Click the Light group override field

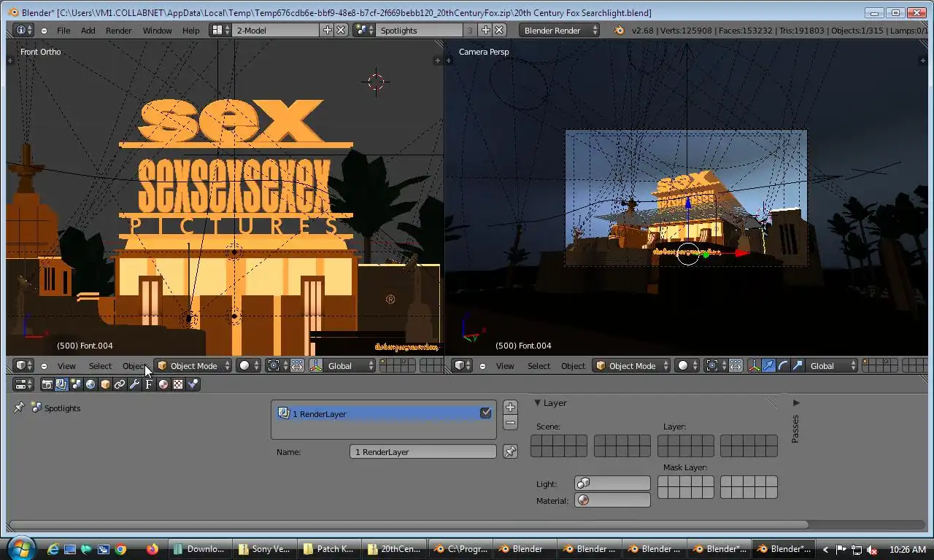click(612, 483)
